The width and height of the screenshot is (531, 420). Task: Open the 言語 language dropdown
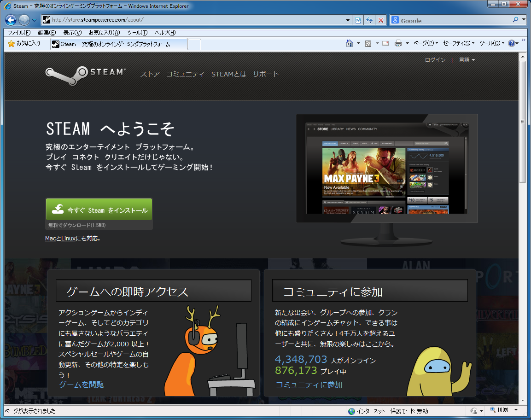coord(467,60)
